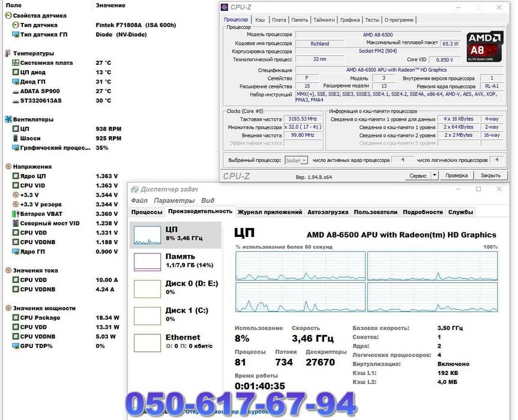Click the Fintek F71808A sensor value
Screen dimensions: 518x420
click(x=136, y=25)
